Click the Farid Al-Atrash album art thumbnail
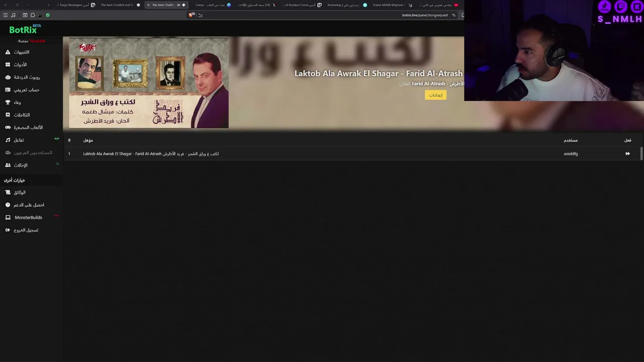 (149, 83)
